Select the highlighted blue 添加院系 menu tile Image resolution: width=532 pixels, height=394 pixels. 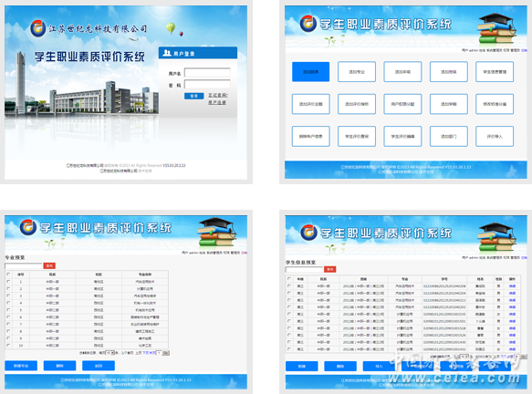[x=311, y=72]
